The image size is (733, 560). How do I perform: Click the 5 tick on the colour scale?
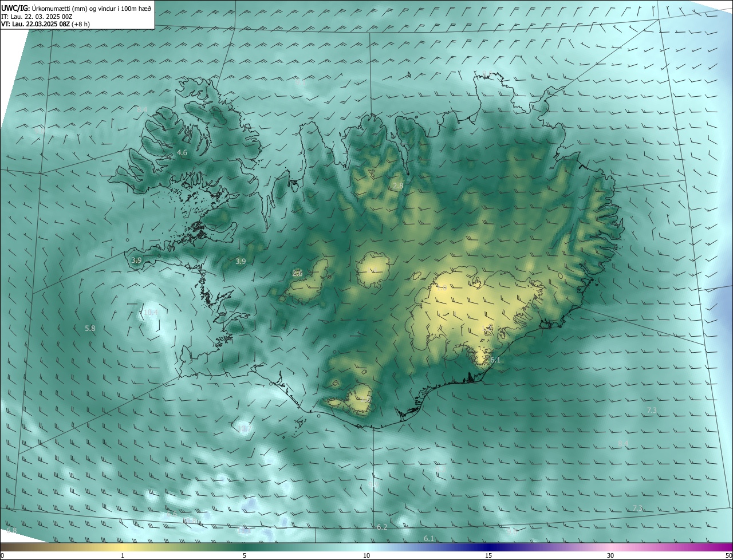tap(245, 556)
